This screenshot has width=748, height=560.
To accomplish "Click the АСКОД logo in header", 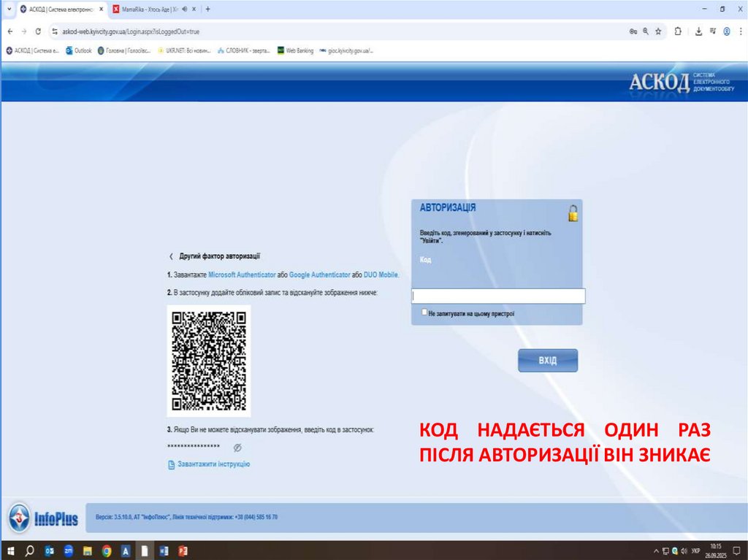I will tap(682, 83).
